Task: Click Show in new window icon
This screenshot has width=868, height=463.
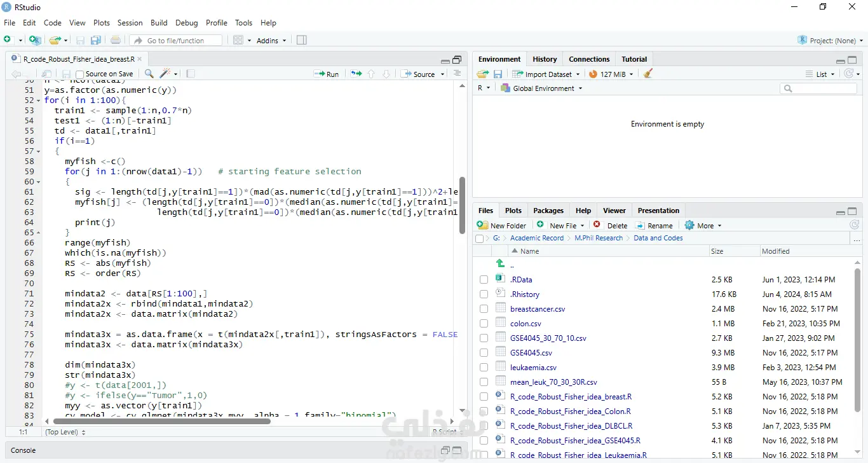Action: 46,74
